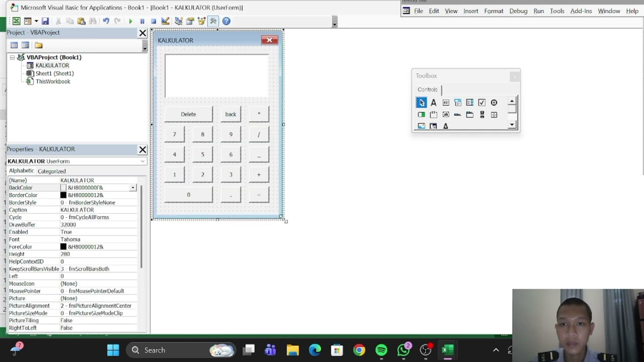Click the Insert UserForm toolbar icon
This screenshot has width=644, height=362.
click(27, 21)
